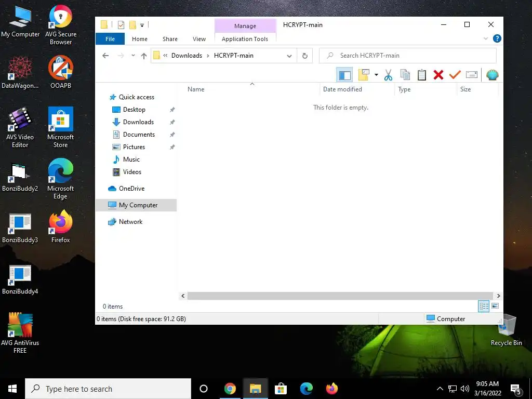Click the orange checkmark Properties icon
532x399 pixels.
coord(455,75)
